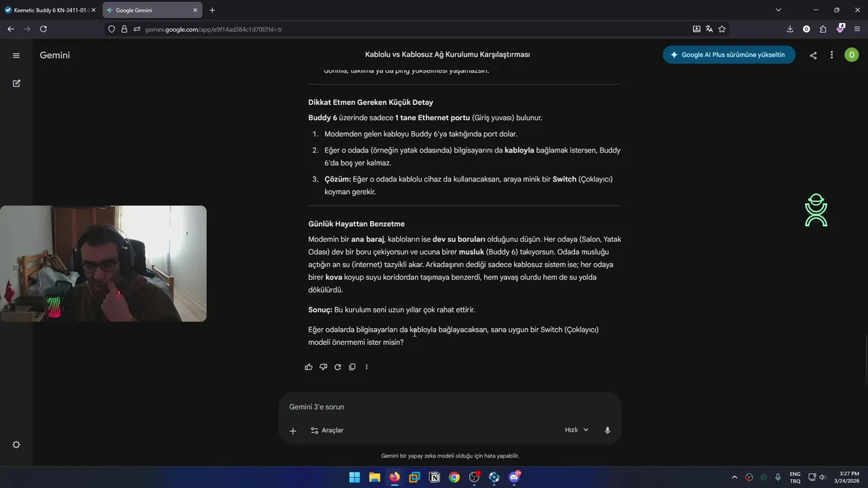Start a new chat with the pencil icon
Image resolution: width=868 pixels, height=488 pixels.
click(x=16, y=83)
